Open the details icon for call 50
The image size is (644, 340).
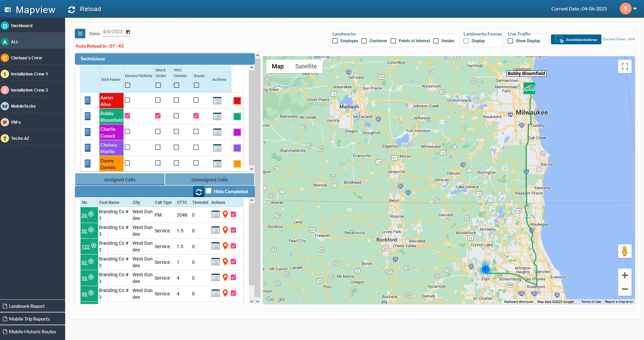pyautogui.click(x=215, y=230)
